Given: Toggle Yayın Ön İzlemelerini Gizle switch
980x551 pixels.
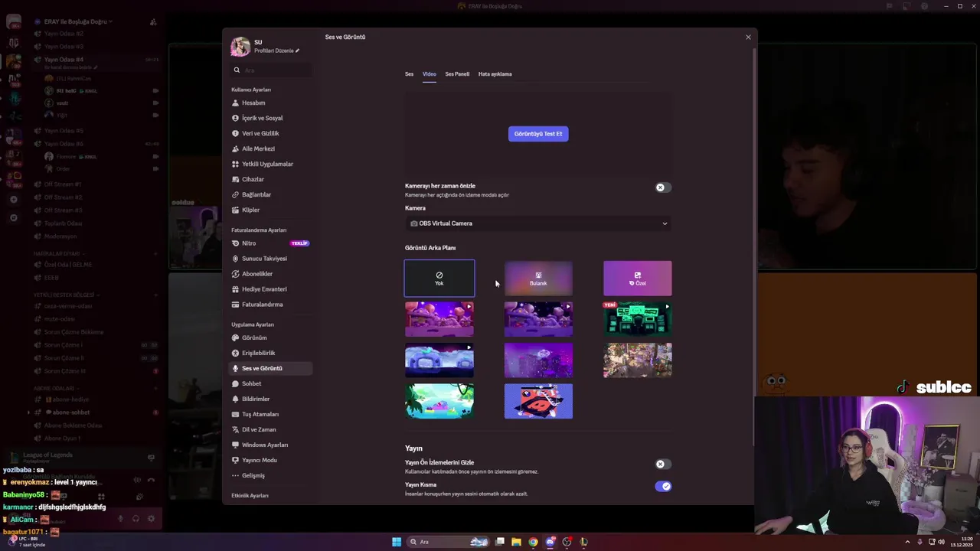Looking at the screenshot, I should [x=663, y=464].
